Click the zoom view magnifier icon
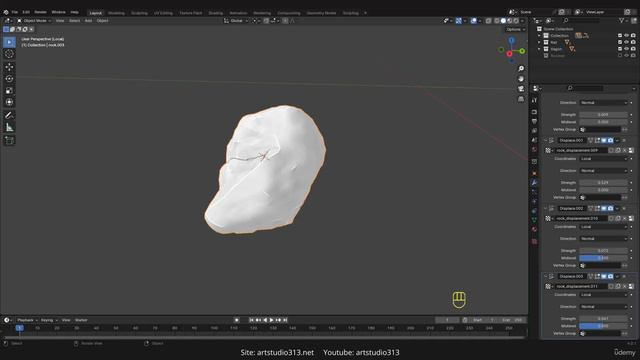640x360 pixels. tap(521, 69)
